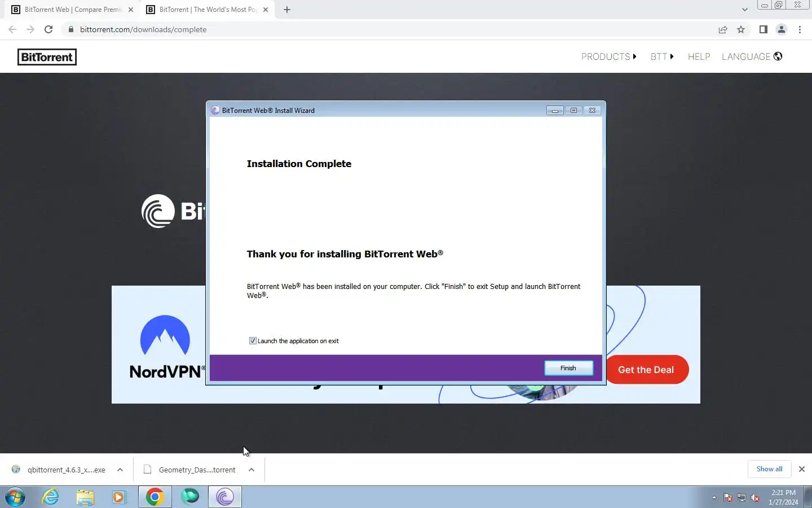The image size is (812, 508).
Task: Open the BTT menu
Action: coord(662,56)
